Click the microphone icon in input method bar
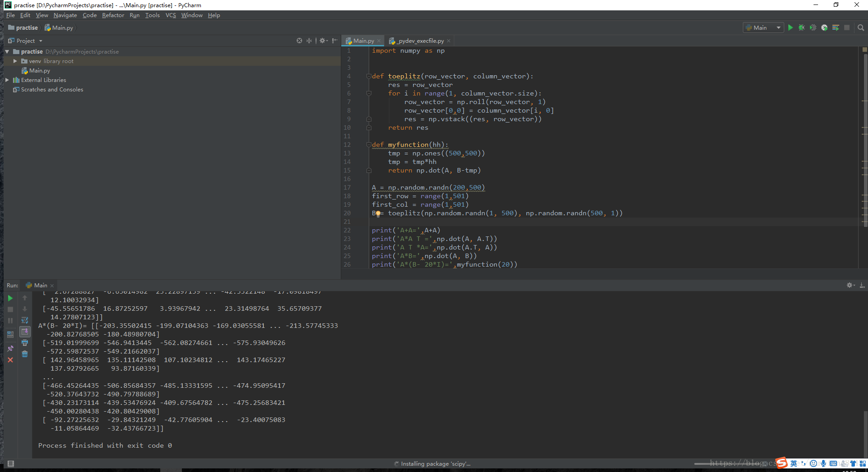 click(823, 463)
